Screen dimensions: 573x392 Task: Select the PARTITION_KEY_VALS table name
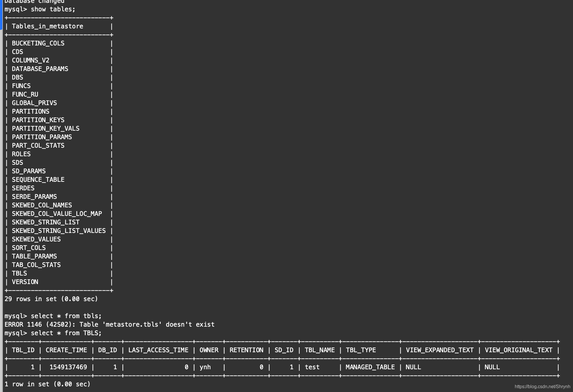pos(46,128)
